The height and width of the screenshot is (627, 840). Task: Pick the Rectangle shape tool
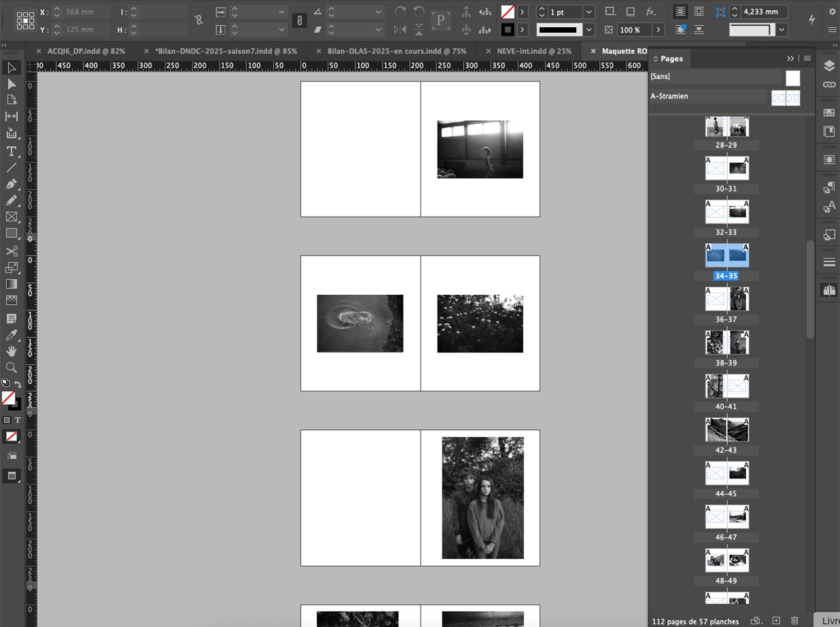(12, 233)
